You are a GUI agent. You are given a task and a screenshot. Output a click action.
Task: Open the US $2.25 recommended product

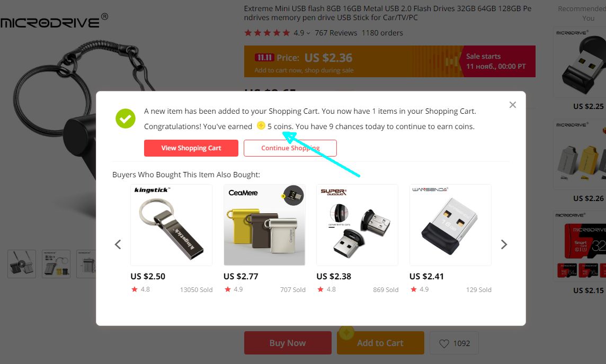pos(580,62)
